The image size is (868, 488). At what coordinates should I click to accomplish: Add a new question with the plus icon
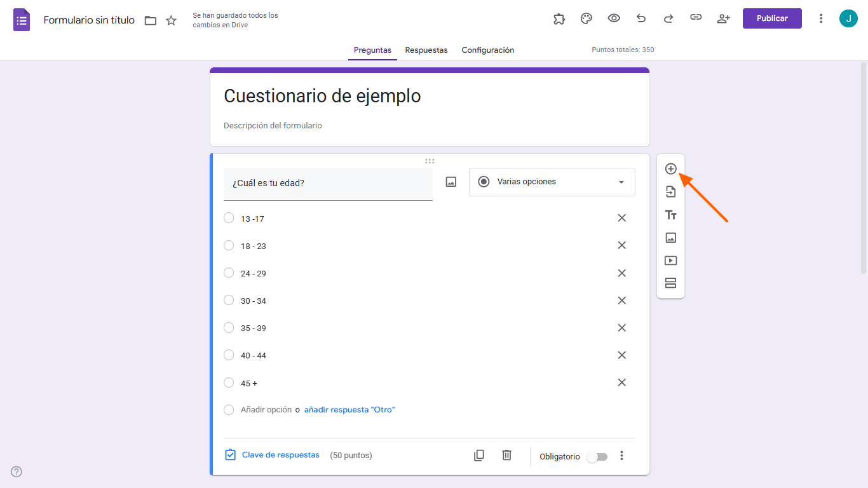coord(670,168)
